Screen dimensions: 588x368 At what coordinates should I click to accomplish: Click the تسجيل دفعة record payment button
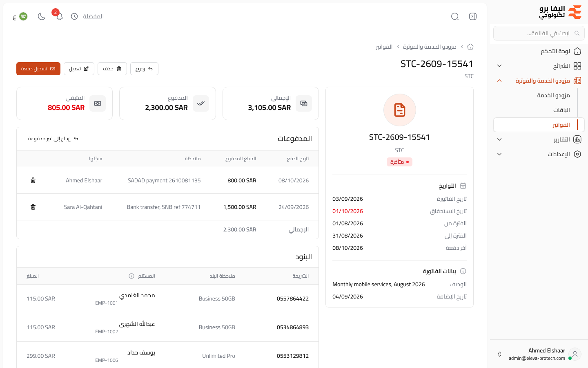point(38,69)
